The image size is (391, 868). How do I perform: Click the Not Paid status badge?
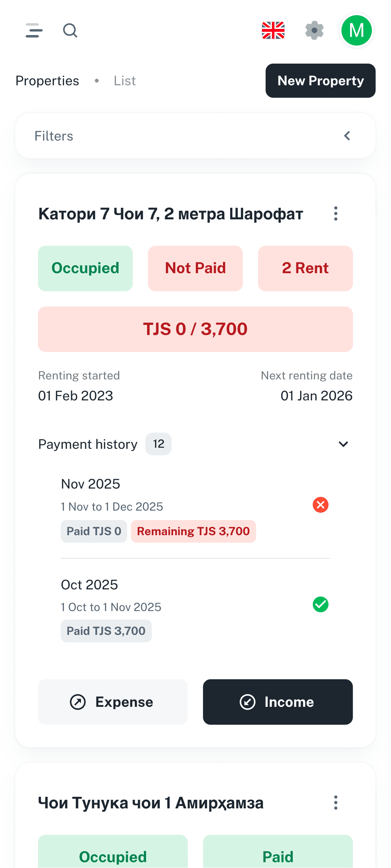click(x=195, y=268)
